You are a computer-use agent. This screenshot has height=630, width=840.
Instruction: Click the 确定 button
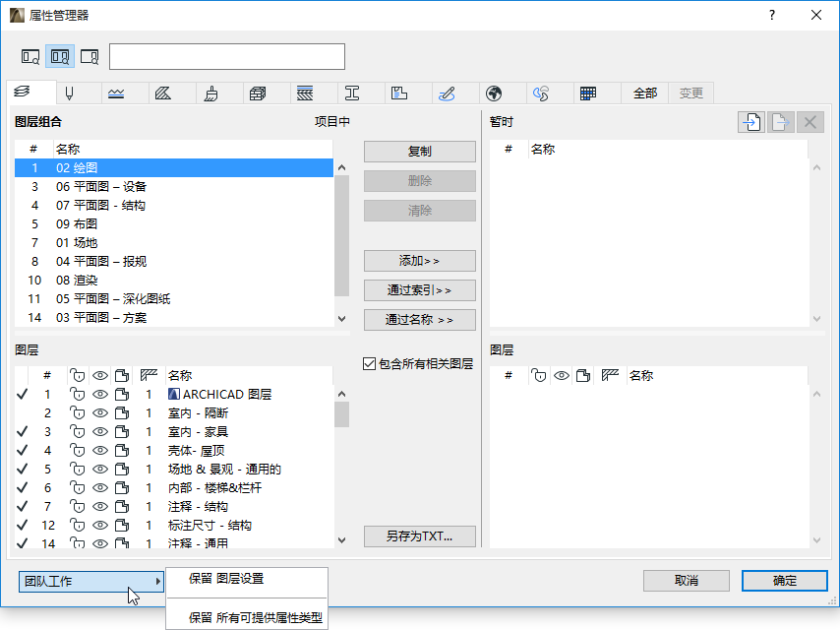pyautogui.click(x=785, y=581)
